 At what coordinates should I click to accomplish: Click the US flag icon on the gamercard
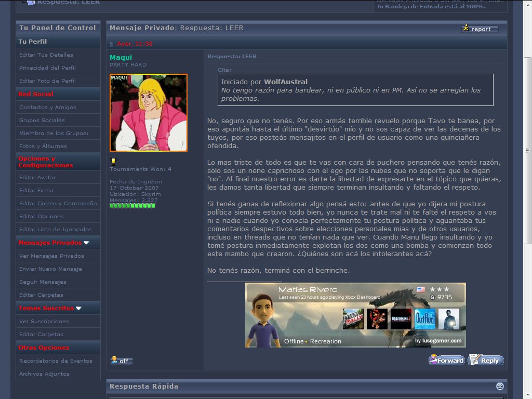point(421,289)
